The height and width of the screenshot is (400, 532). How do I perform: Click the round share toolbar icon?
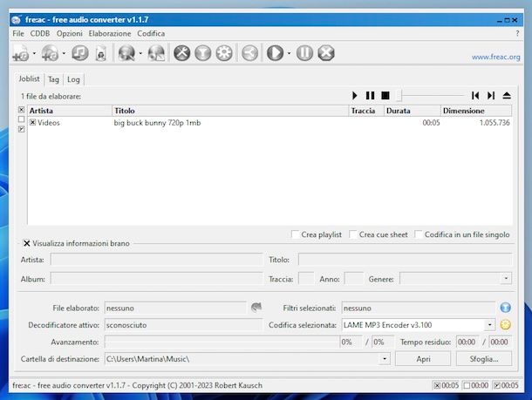(x=249, y=53)
